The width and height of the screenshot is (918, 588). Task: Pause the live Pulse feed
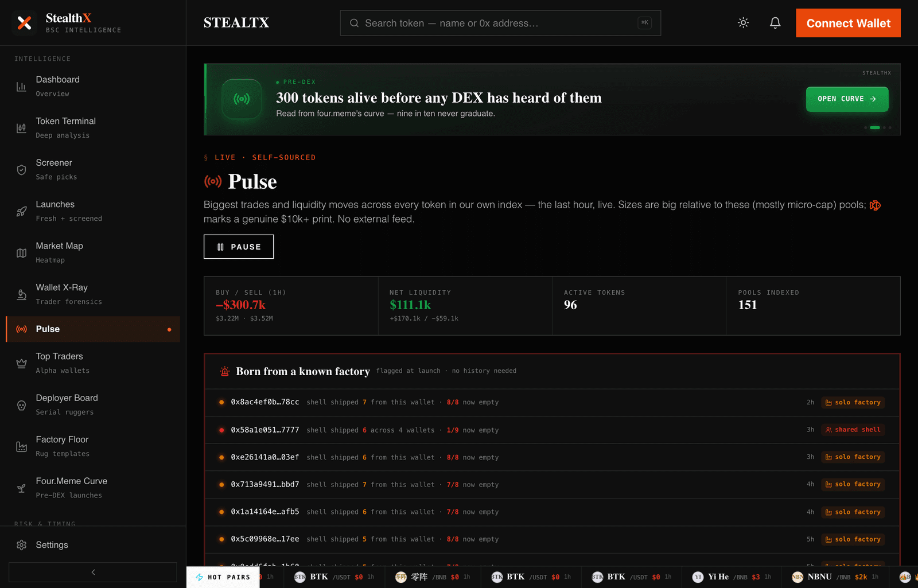239,247
